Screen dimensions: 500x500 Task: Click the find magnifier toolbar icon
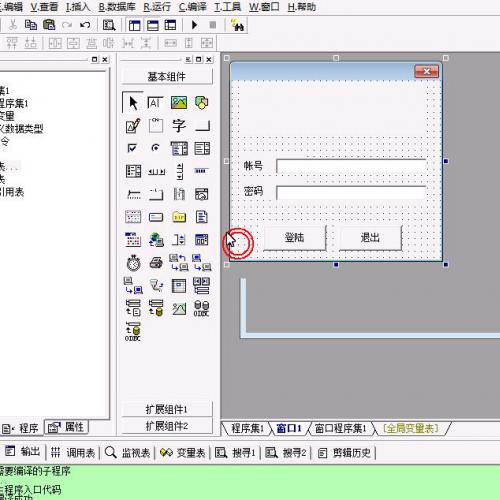(109, 25)
